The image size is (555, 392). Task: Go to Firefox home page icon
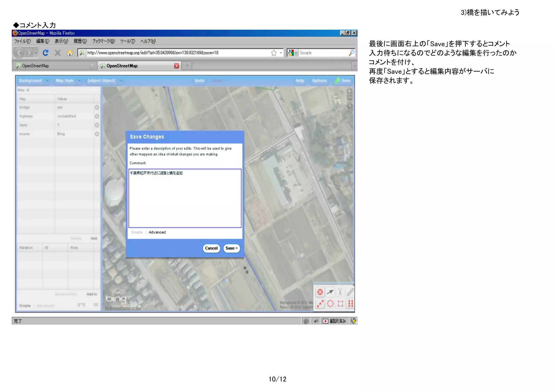click(x=70, y=53)
